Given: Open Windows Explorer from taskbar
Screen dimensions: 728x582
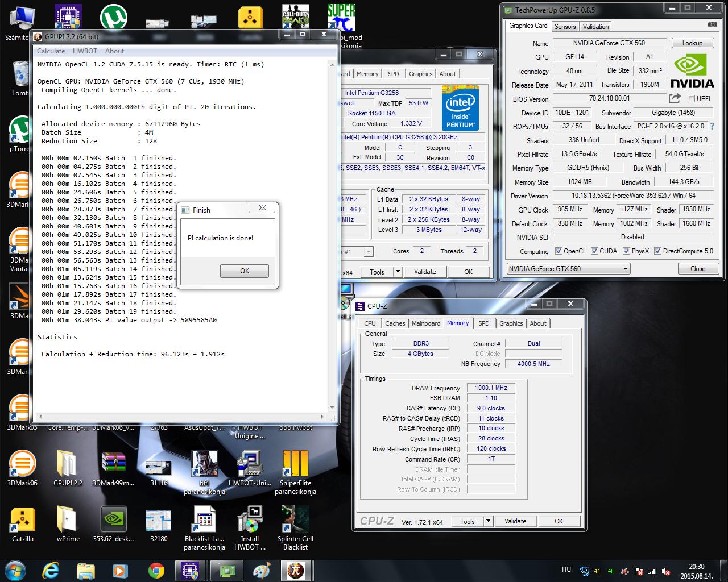Looking at the screenshot, I should [x=86, y=571].
